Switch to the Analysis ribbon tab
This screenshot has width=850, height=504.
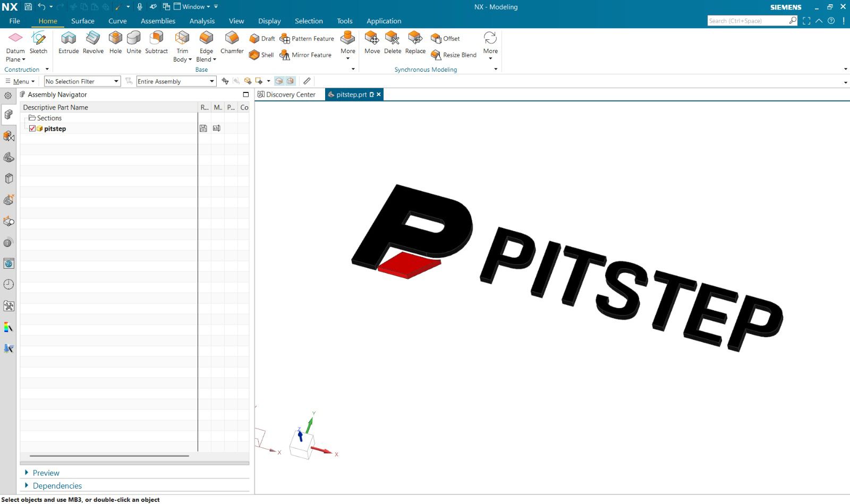tap(202, 21)
